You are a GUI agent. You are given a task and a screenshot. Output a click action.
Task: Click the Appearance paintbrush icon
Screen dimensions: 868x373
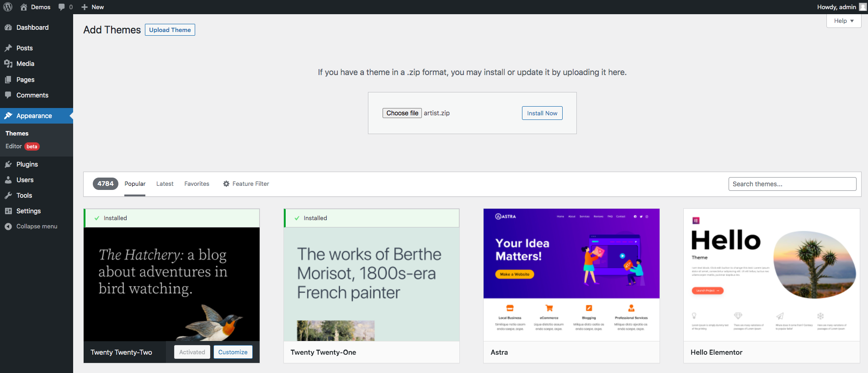(x=8, y=116)
